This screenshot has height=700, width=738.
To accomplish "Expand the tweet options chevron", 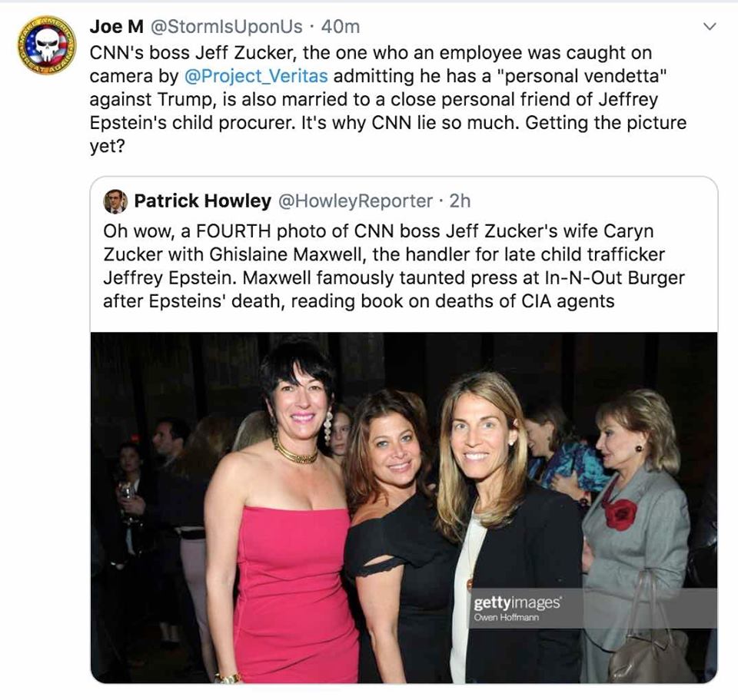I will (710, 27).
